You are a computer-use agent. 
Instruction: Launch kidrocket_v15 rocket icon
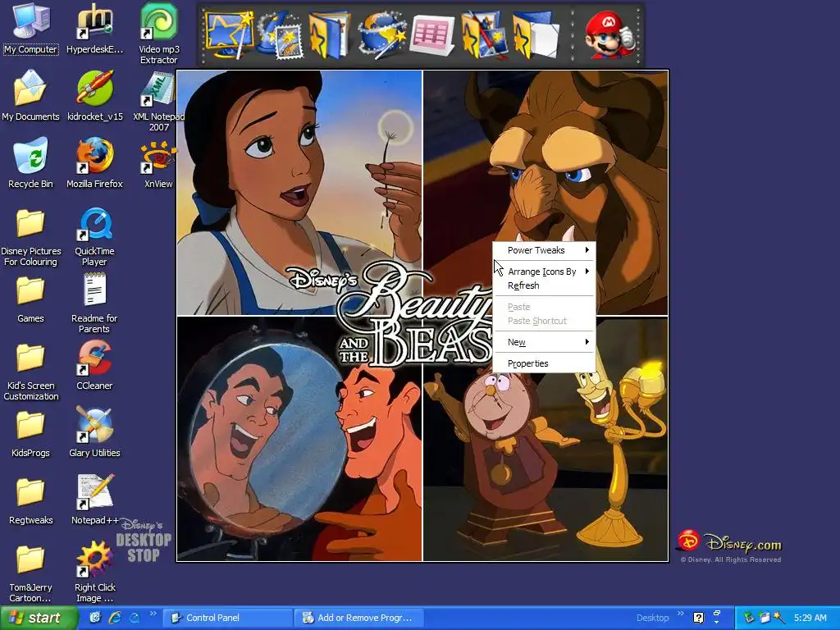pos(95,96)
